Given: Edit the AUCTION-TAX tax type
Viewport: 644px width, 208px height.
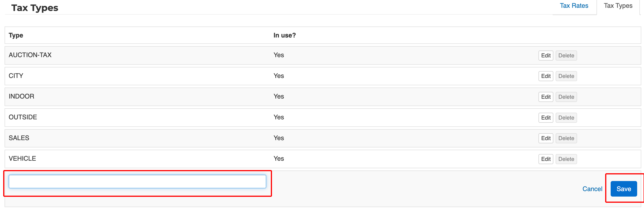Looking at the screenshot, I should click(546, 56).
